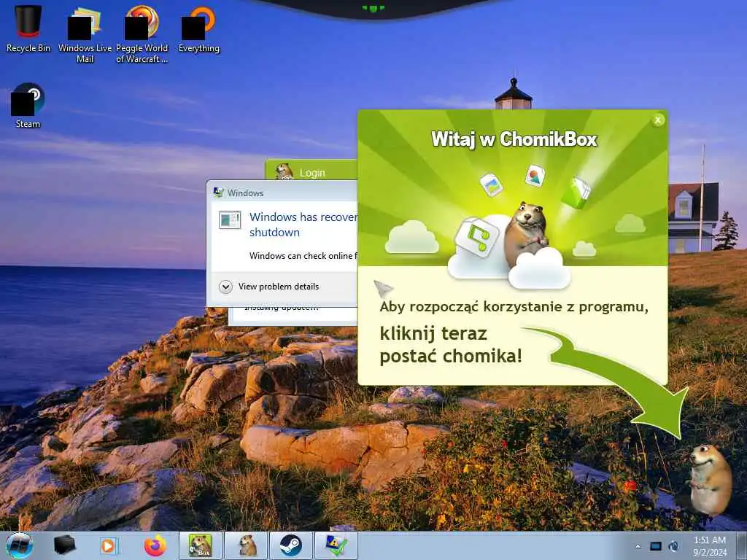Open the Windows Live Mail desktop shortcut
The height and width of the screenshot is (560, 747).
[x=85, y=34]
